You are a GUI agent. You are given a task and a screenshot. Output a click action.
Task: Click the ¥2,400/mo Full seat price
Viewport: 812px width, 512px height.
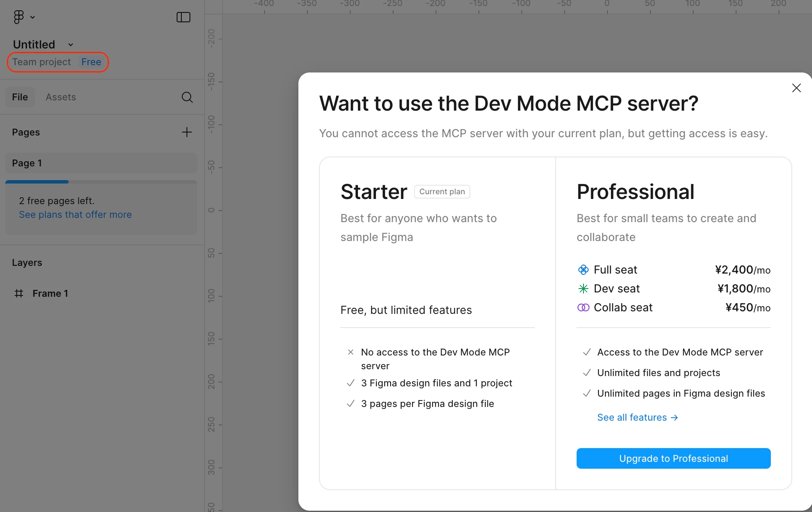coord(743,270)
